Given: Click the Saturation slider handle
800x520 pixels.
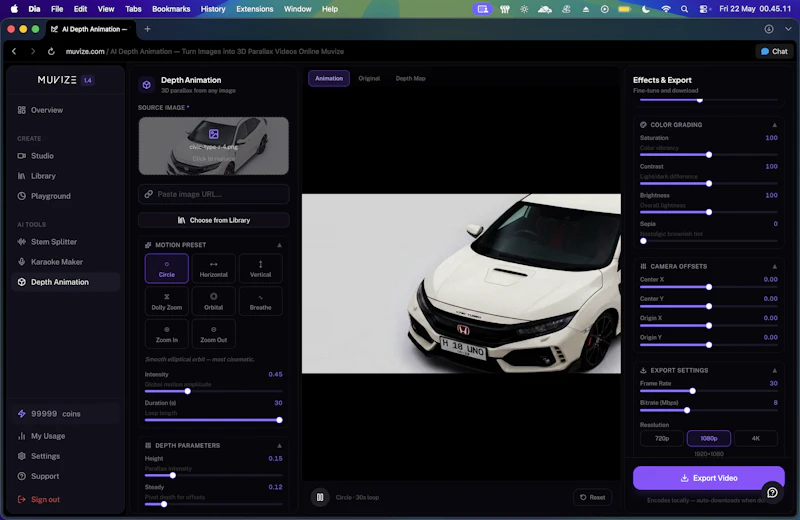Looking at the screenshot, I should 709,155.
